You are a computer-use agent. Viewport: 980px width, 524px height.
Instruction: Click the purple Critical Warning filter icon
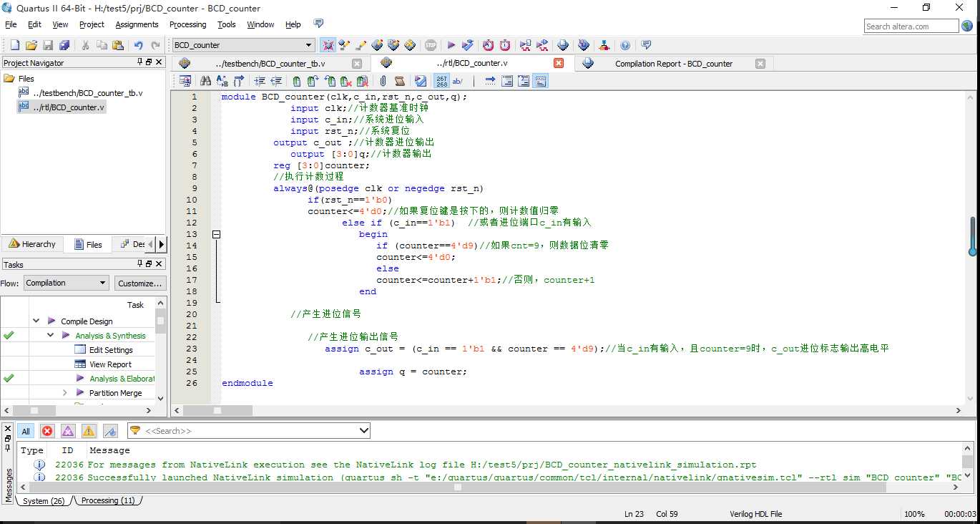click(68, 431)
